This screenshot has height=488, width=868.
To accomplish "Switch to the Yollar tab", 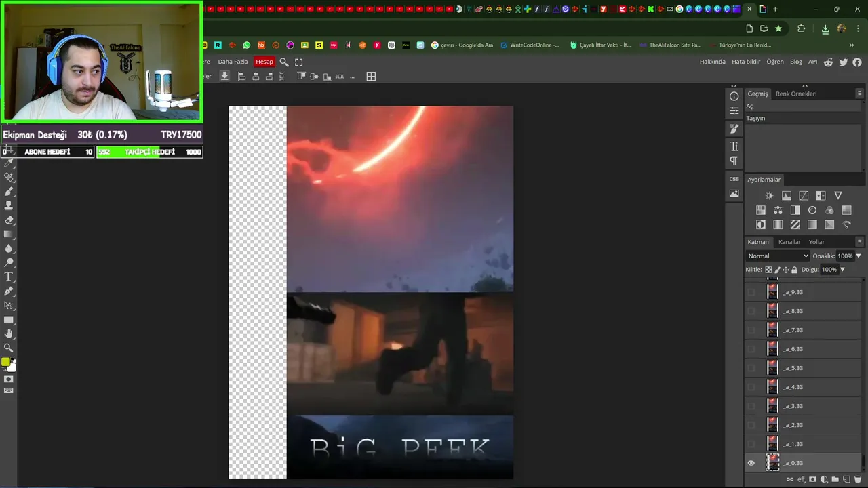I will (x=816, y=242).
